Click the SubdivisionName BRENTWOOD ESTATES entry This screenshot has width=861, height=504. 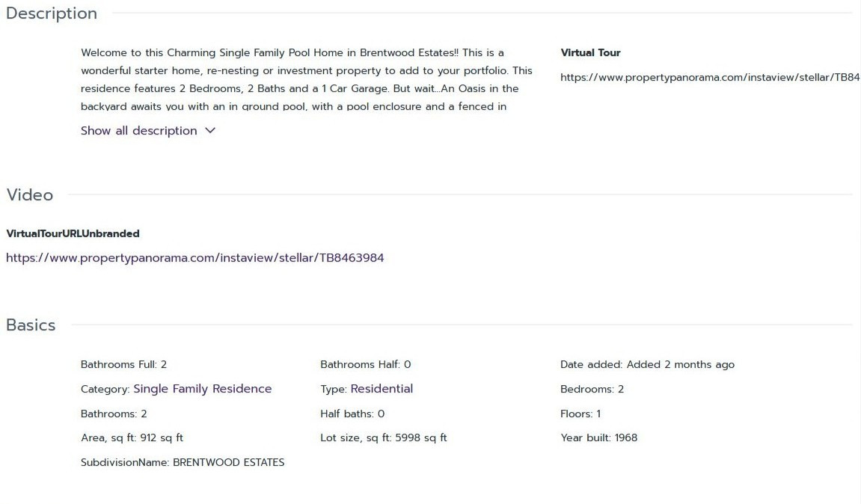(183, 462)
